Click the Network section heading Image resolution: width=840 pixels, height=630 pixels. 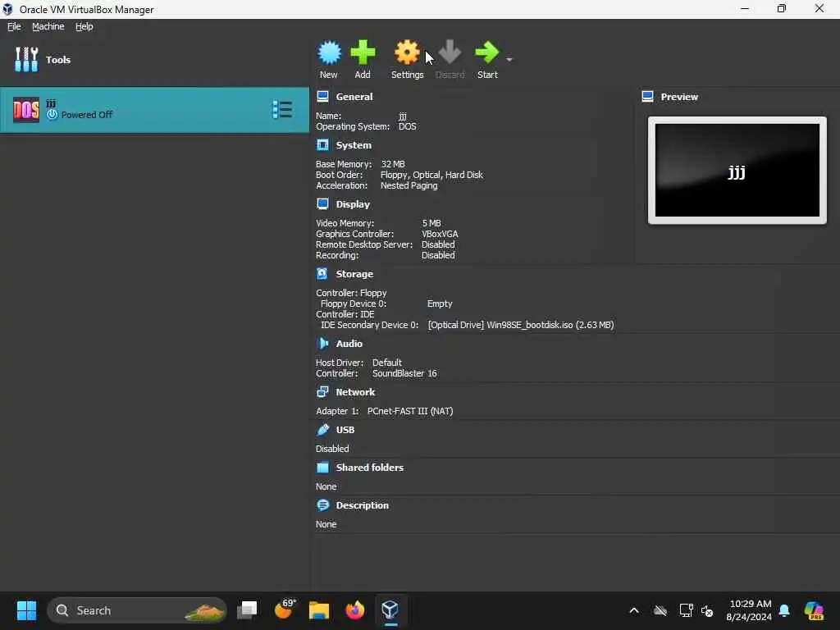355,391
